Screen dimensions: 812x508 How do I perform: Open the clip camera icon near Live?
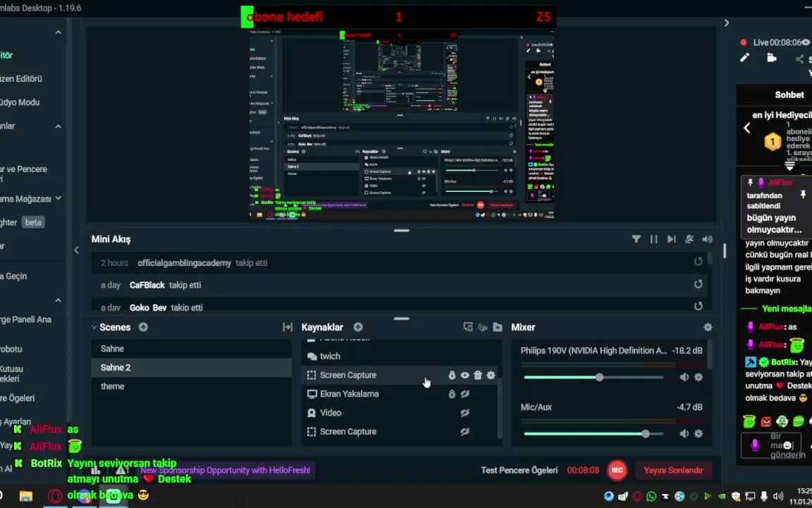[772, 58]
